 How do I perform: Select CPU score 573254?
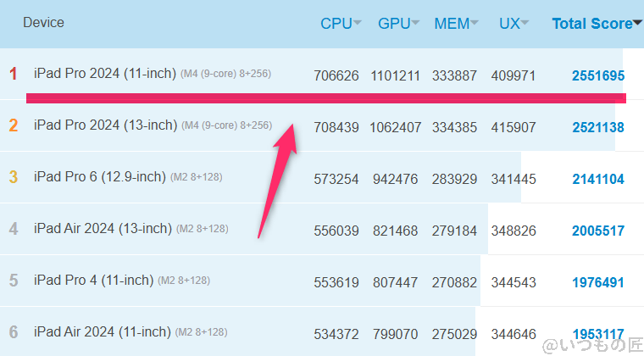[336, 179]
